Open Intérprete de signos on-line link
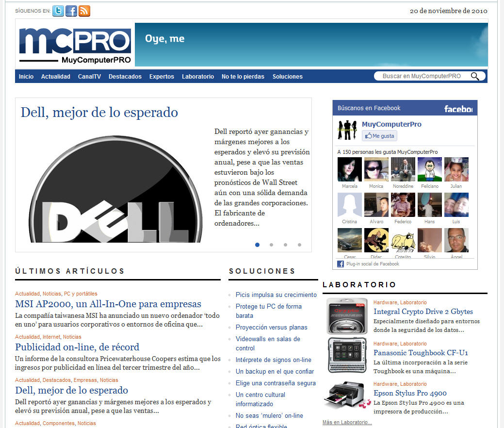The height and width of the screenshot is (428, 504). coord(274,360)
